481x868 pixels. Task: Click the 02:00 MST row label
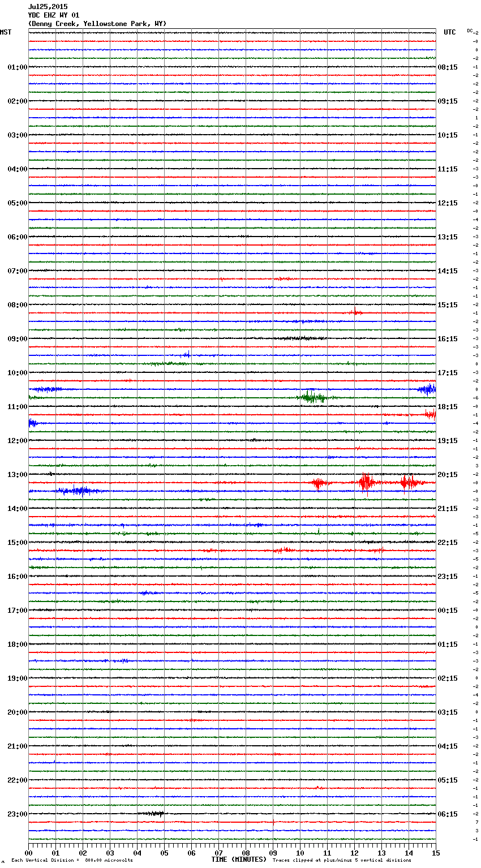point(18,101)
